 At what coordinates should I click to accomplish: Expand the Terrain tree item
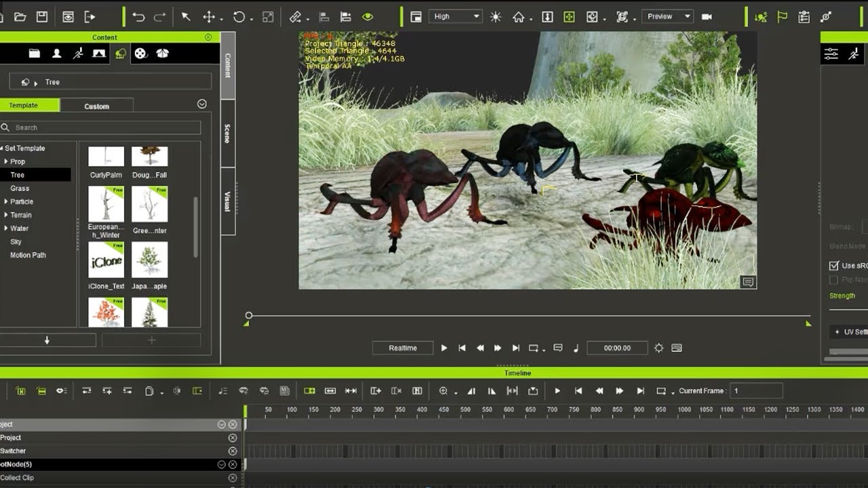[x=6, y=215]
